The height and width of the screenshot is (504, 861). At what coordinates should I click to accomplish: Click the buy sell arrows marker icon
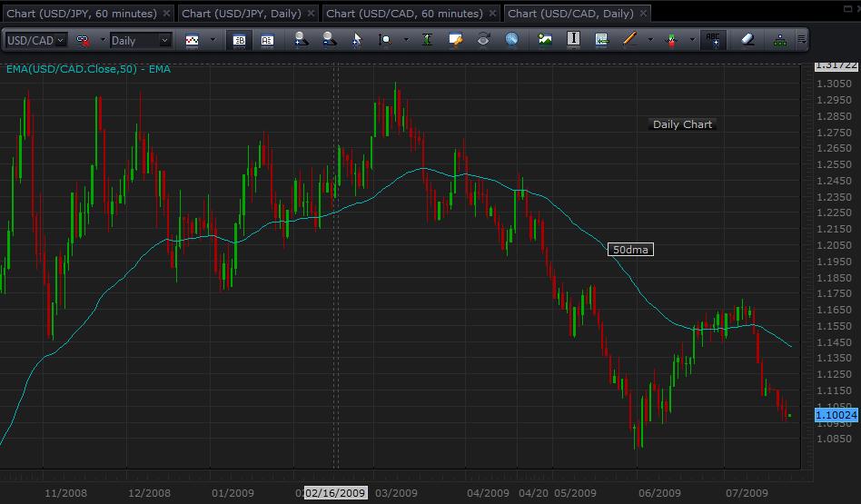671,40
